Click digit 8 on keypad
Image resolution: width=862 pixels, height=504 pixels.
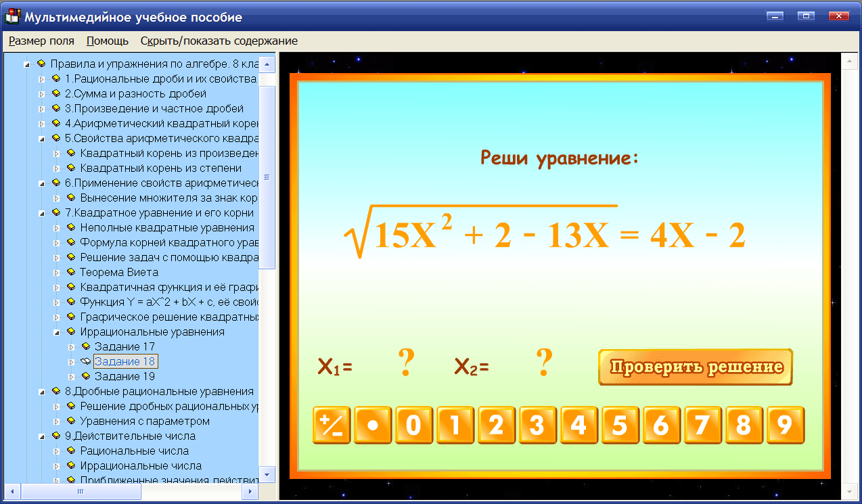[x=744, y=425]
